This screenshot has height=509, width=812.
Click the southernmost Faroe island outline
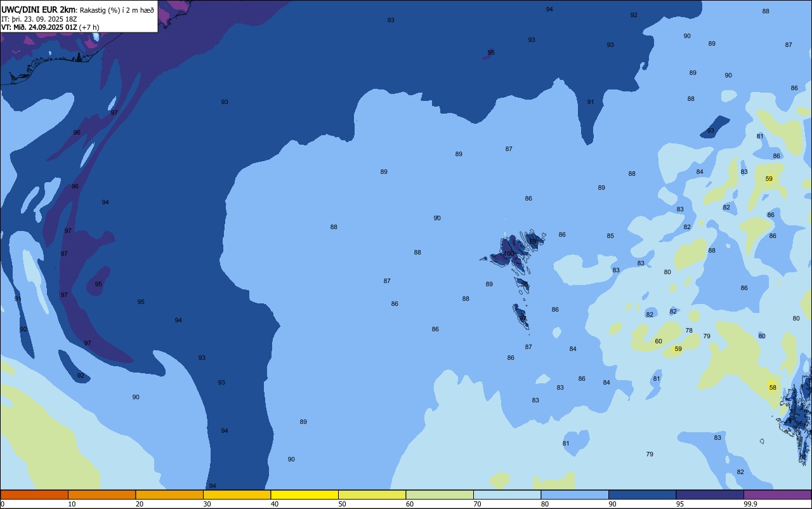pos(521,316)
